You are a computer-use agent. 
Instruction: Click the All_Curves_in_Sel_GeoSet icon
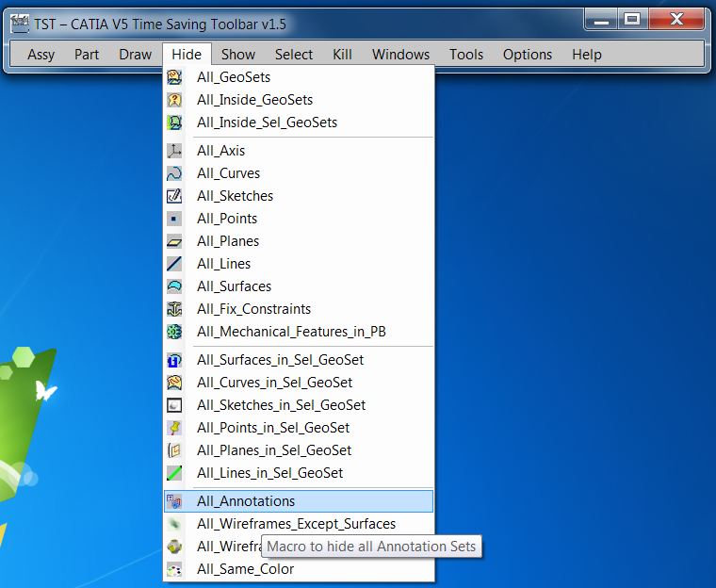pos(174,383)
